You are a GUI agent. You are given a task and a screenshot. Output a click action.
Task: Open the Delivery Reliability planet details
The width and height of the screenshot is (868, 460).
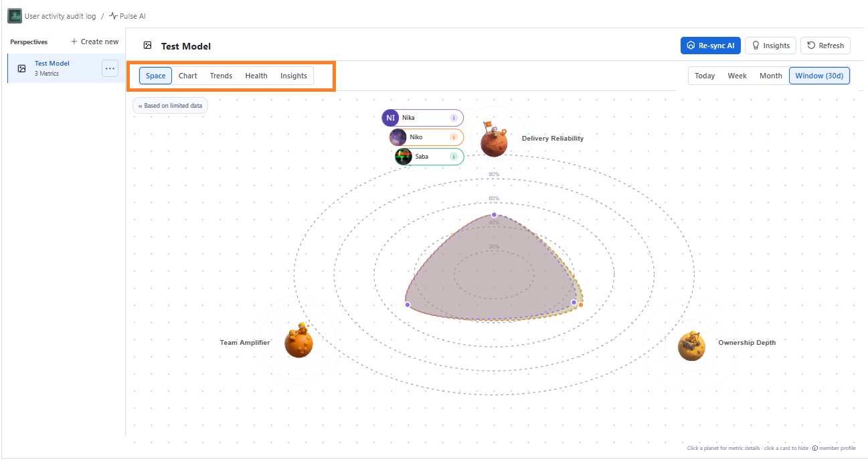coord(494,139)
